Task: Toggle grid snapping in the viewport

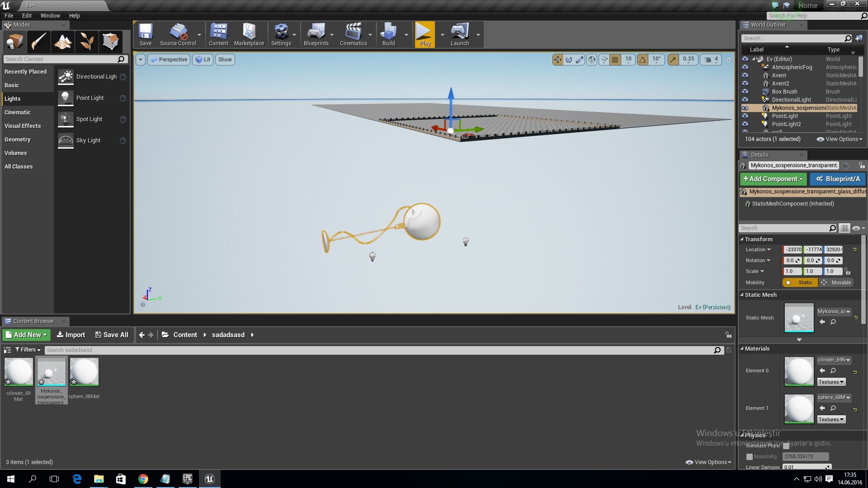Action: [x=615, y=59]
